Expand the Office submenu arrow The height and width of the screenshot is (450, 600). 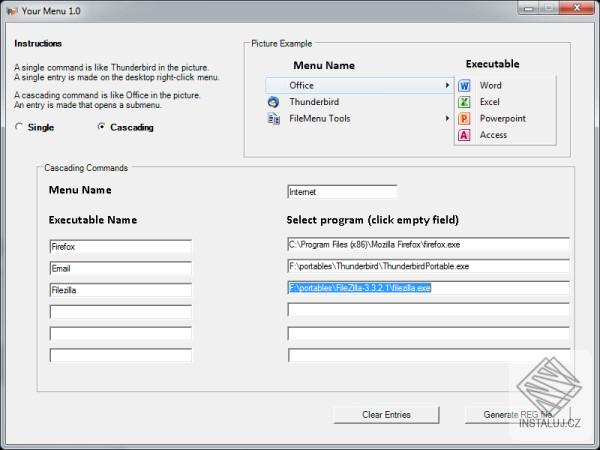click(447, 85)
